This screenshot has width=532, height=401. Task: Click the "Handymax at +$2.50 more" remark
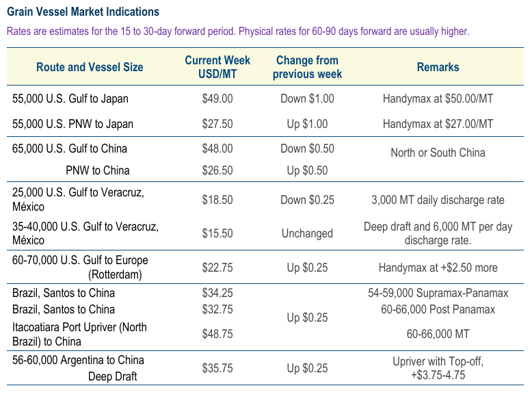[438, 268]
